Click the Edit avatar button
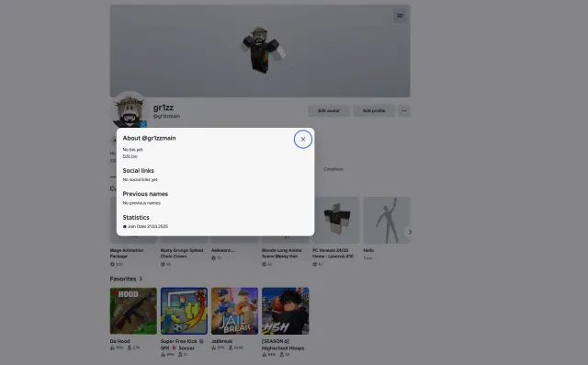The height and width of the screenshot is (365, 588). click(x=329, y=110)
